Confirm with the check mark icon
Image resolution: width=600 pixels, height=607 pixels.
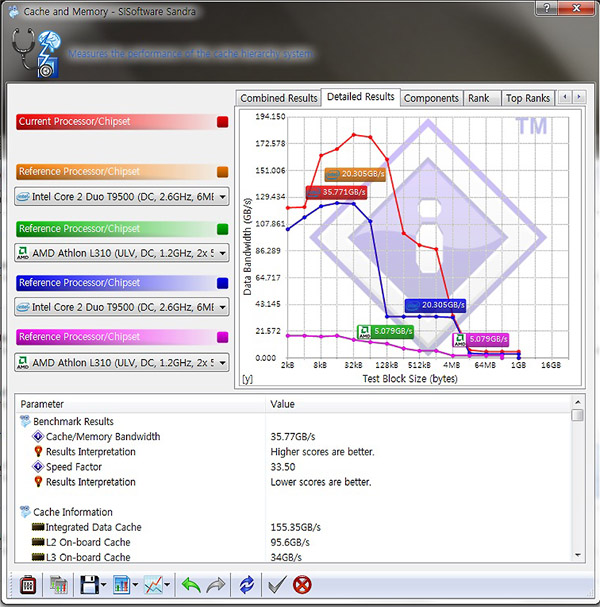tap(277, 585)
